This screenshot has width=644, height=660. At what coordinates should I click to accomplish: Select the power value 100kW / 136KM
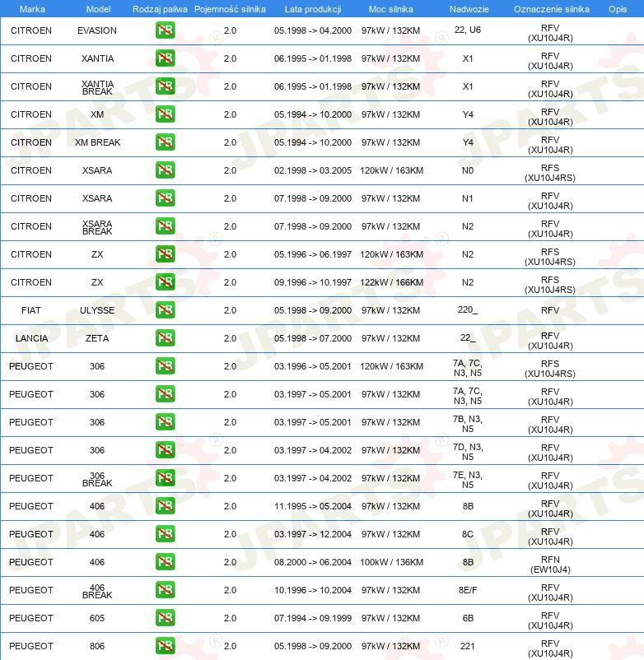(391, 562)
